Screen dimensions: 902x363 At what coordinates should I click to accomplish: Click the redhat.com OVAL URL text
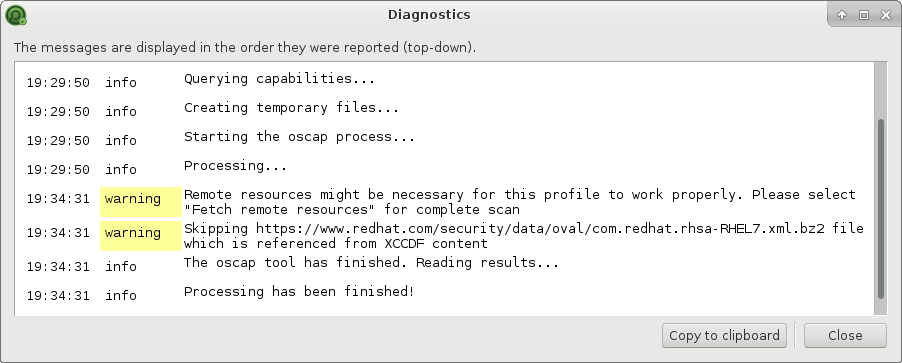click(x=540, y=228)
